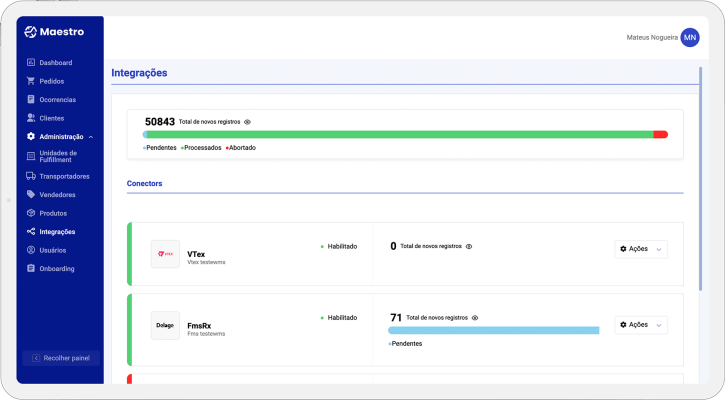Click the Maestro logo icon

click(x=31, y=32)
